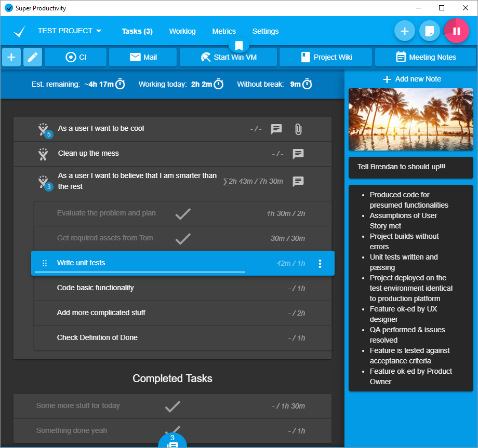478x448 pixels.
Task: Open the attachment icon on 'As a user I want to be cool'
Action: (298, 129)
